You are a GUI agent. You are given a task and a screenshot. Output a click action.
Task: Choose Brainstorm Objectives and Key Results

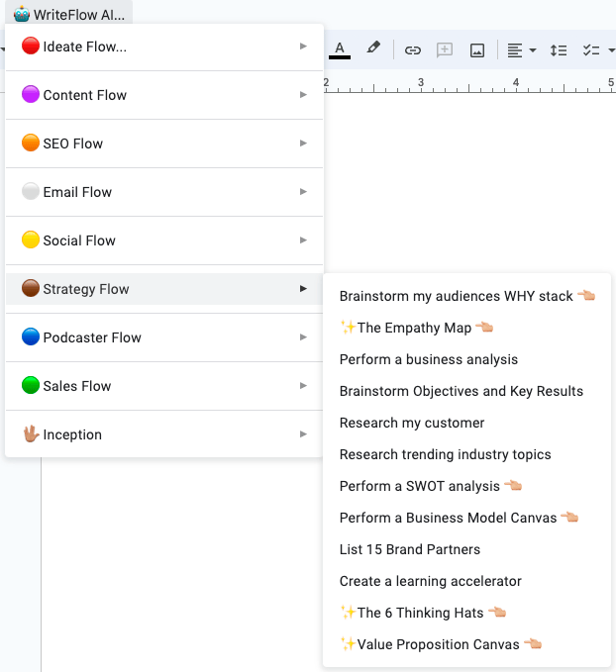click(466, 391)
